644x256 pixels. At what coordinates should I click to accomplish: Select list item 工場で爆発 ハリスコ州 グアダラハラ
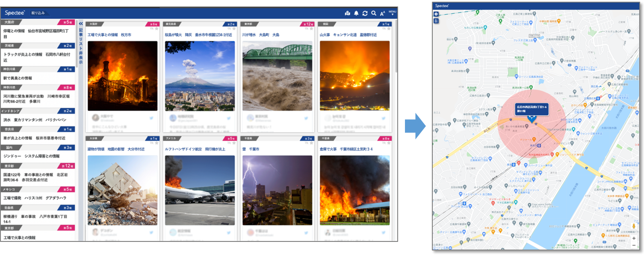(x=38, y=198)
